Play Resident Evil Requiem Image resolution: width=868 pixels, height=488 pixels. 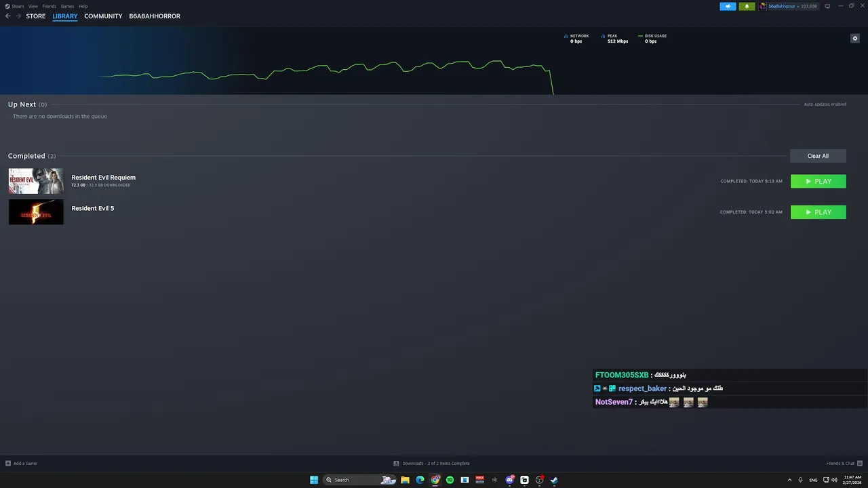(x=818, y=181)
